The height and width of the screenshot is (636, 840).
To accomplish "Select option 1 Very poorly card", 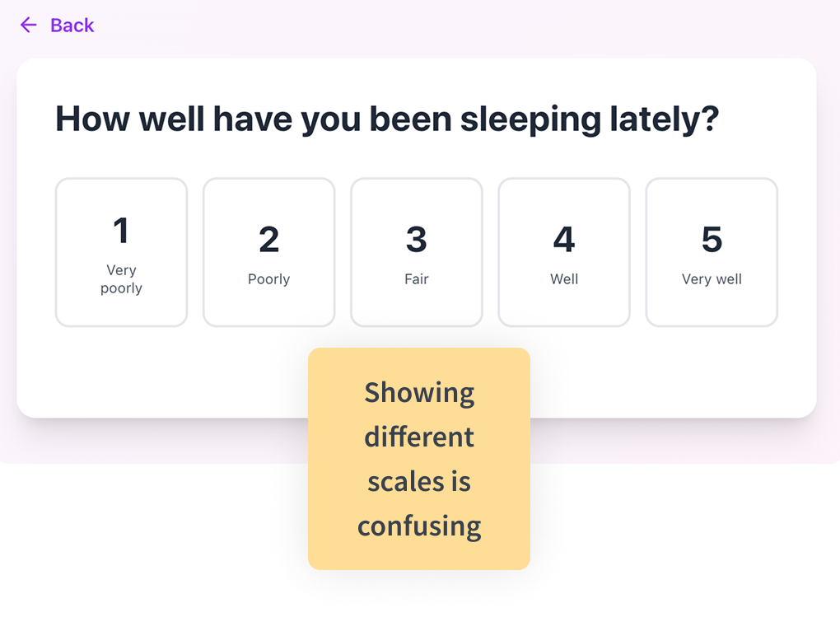I will (122, 252).
